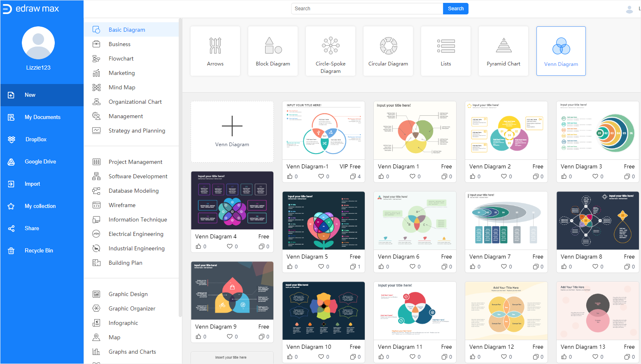The height and width of the screenshot is (364, 641).
Task: Click the Search button
Action: [x=456, y=8]
